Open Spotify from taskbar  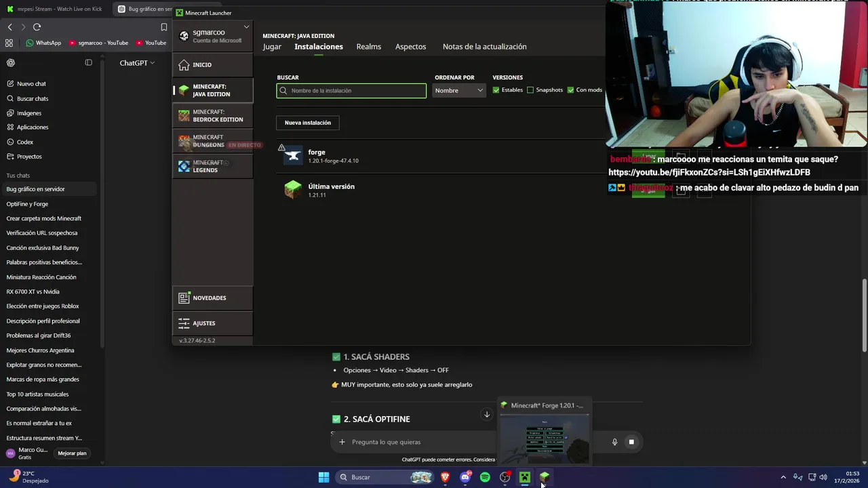(485, 477)
